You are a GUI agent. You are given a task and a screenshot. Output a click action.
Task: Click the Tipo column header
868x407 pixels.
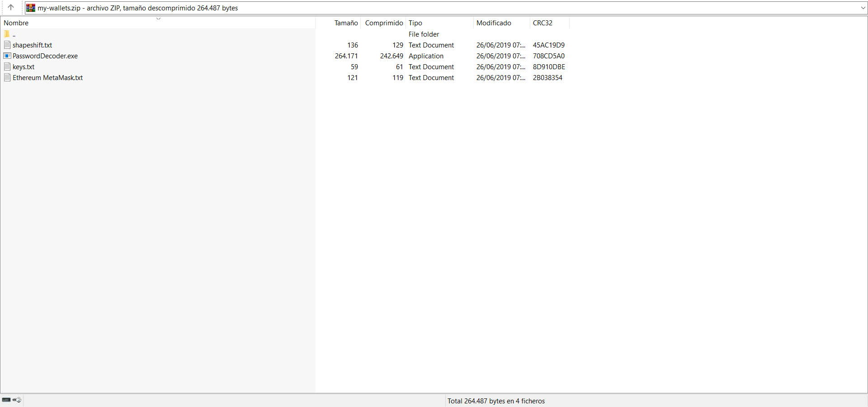[415, 23]
